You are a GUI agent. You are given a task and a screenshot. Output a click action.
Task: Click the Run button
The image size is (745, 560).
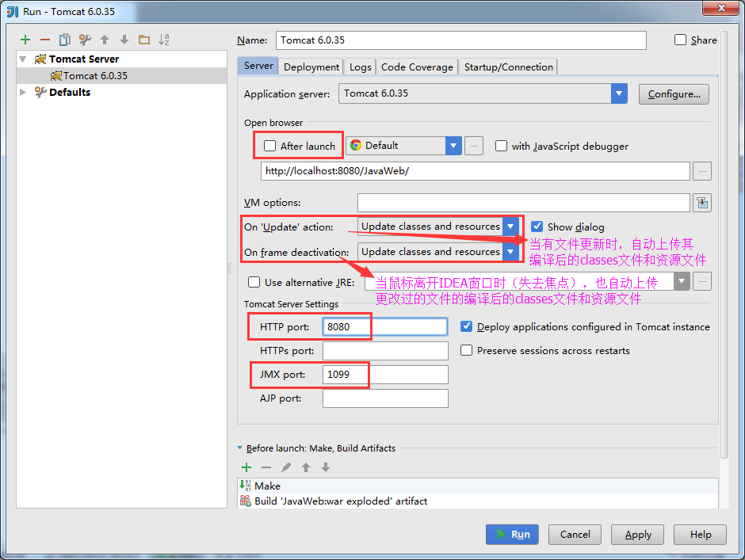click(512, 535)
